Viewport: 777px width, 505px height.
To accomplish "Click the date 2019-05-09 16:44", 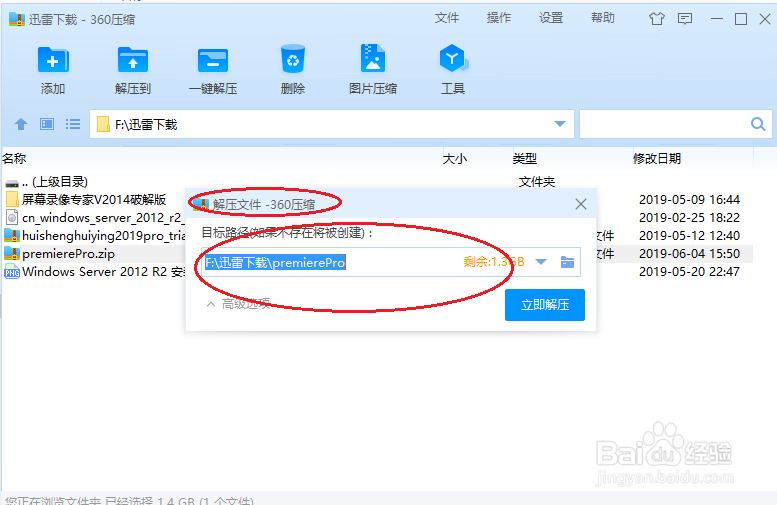I will [x=689, y=199].
